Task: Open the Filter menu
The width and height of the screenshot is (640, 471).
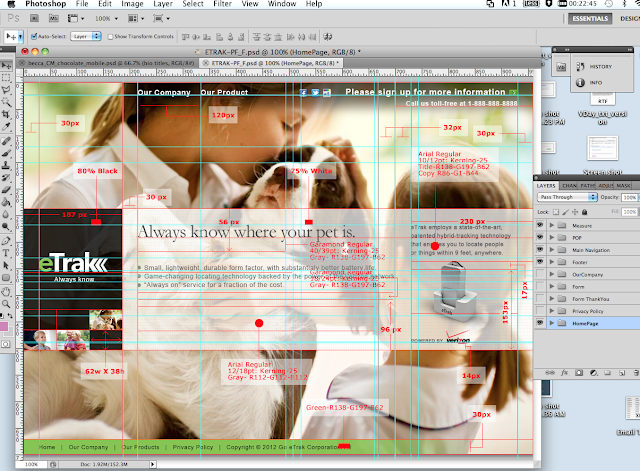Action: click(x=222, y=4)
